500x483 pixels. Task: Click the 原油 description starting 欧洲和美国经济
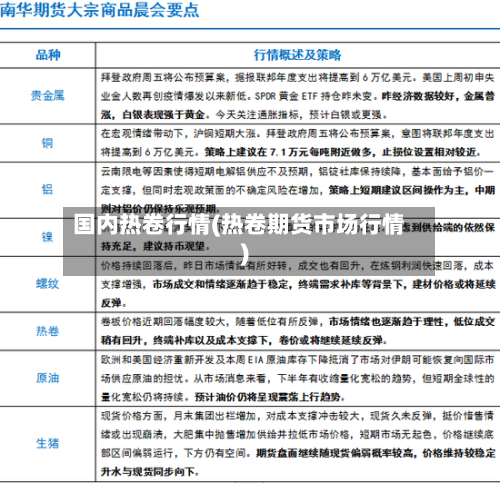298,378
